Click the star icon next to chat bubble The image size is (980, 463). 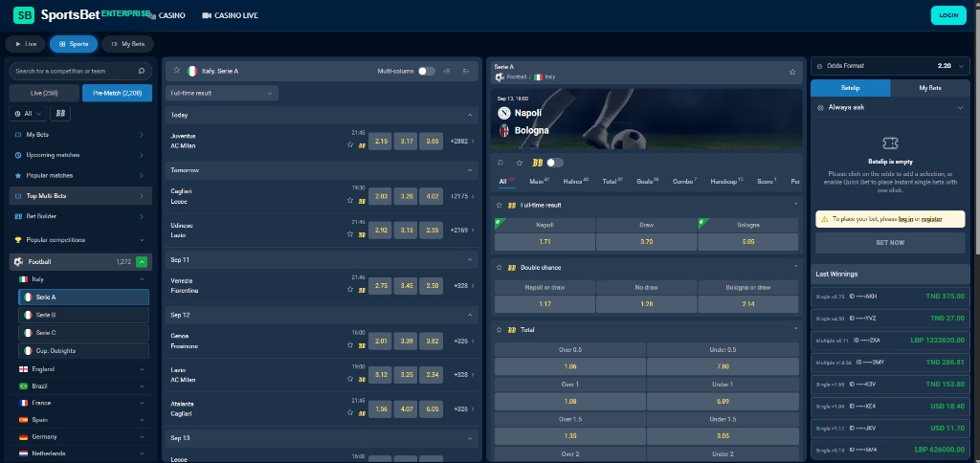[520, 163]
